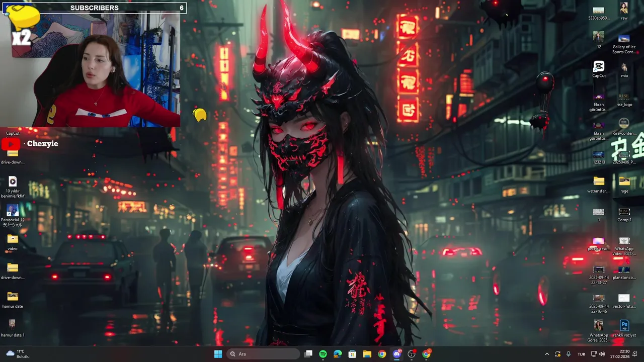Open the first Google Chrome taskbar icon

coord(382,354)
